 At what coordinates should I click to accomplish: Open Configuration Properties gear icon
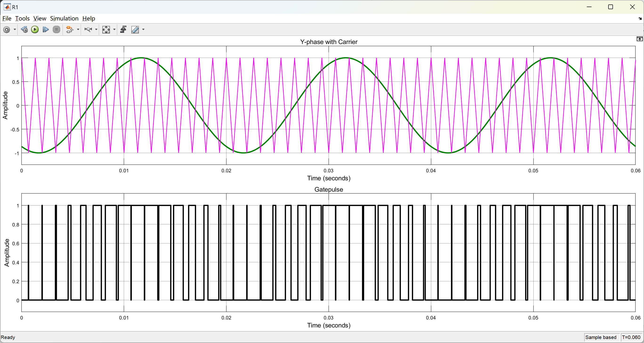coord(7,29)
